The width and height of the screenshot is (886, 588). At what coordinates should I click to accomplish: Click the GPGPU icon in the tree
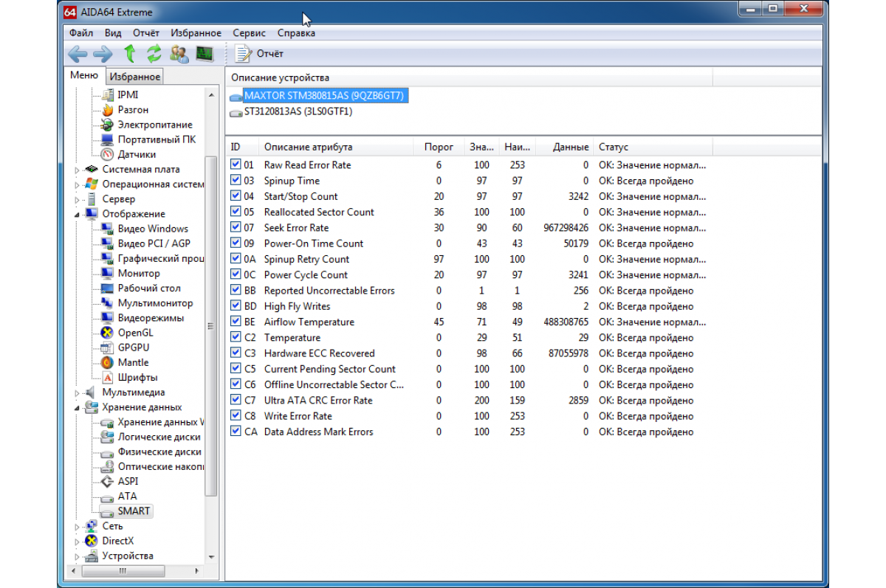pos(106,347)
